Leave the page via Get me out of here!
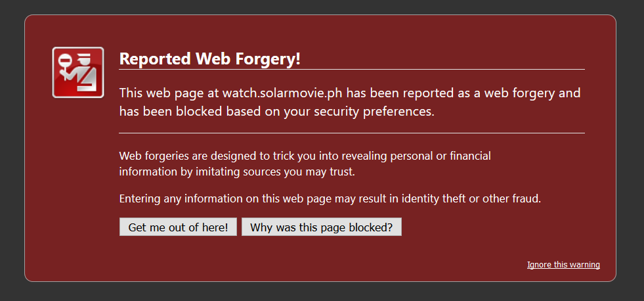 point(179,227)
